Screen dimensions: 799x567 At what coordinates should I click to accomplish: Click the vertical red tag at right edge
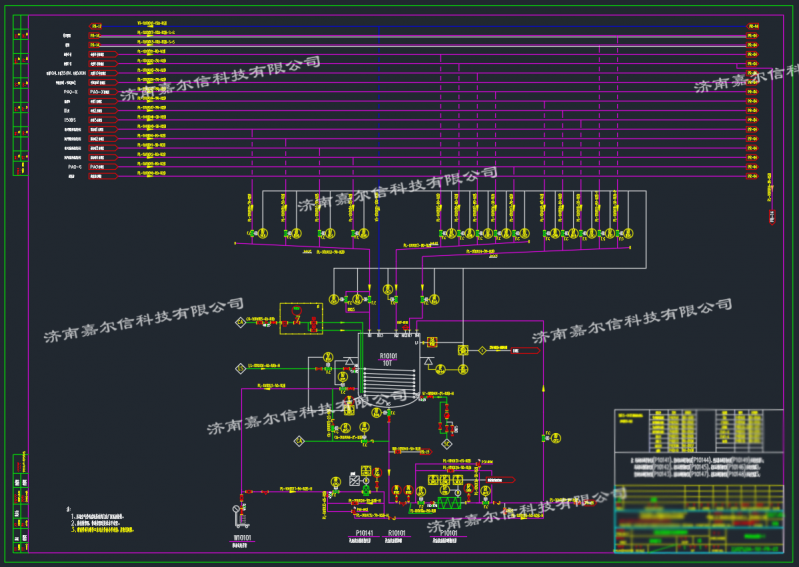[772, 217]
